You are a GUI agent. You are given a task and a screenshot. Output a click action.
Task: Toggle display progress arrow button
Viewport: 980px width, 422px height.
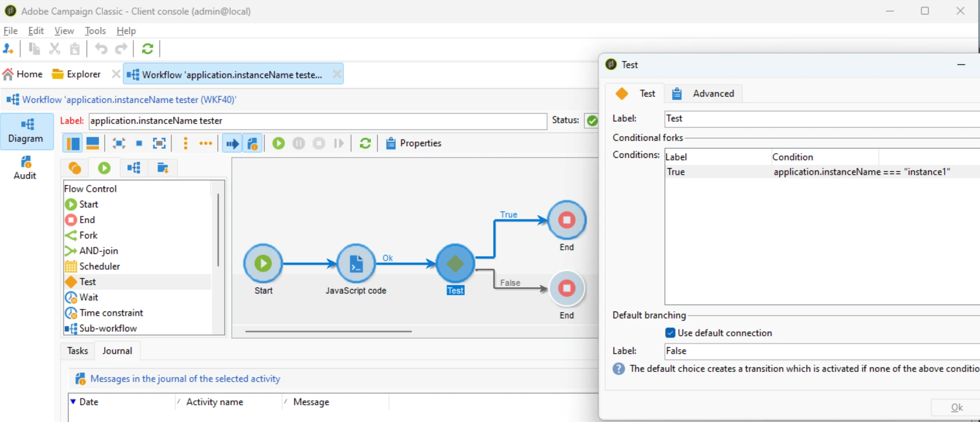click(x=232, y=143)
